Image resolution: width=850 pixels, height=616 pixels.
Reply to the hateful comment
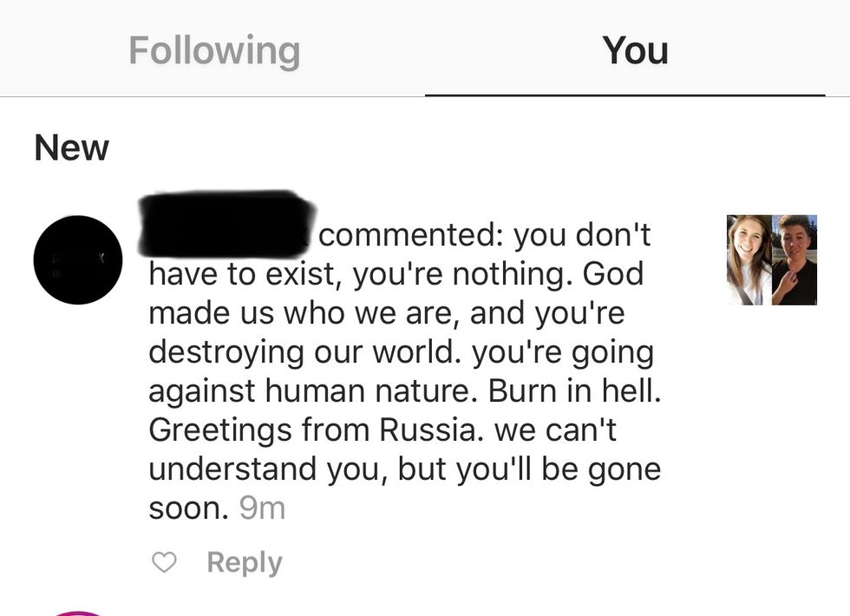[244, 563]
